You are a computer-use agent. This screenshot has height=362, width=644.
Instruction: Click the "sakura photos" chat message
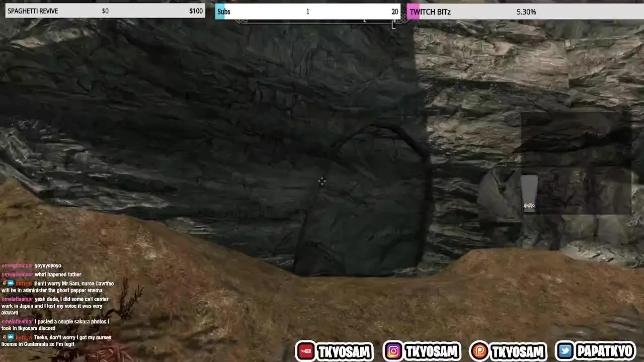pyautogui.click(x=55, y=325)
